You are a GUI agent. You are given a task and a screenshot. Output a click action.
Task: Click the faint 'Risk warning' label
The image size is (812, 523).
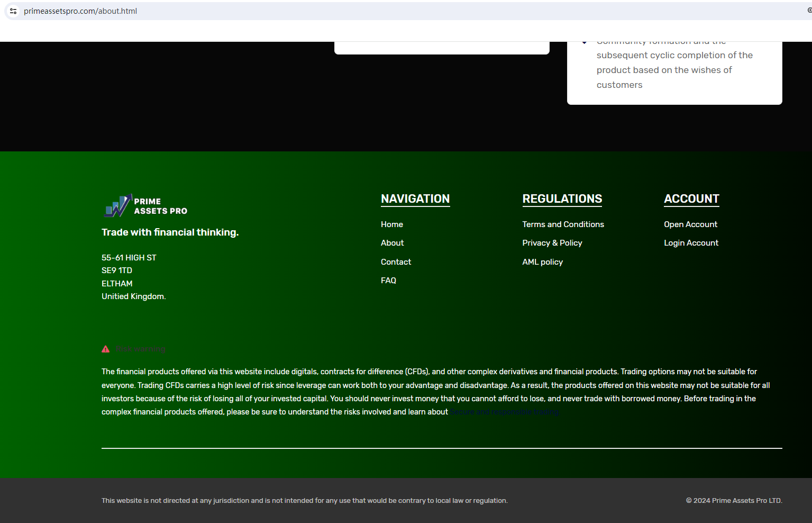point(141,349)
